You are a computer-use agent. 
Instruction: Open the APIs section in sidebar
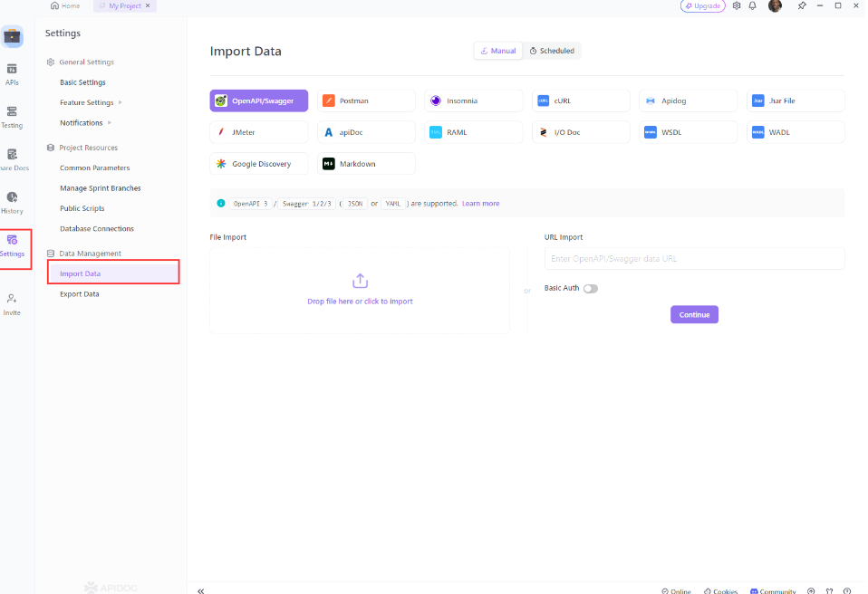coord(12,74)
